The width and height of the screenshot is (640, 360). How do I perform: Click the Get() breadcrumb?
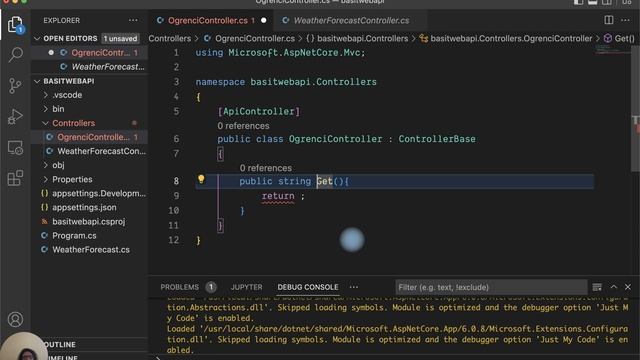click(x=624, y=39)
